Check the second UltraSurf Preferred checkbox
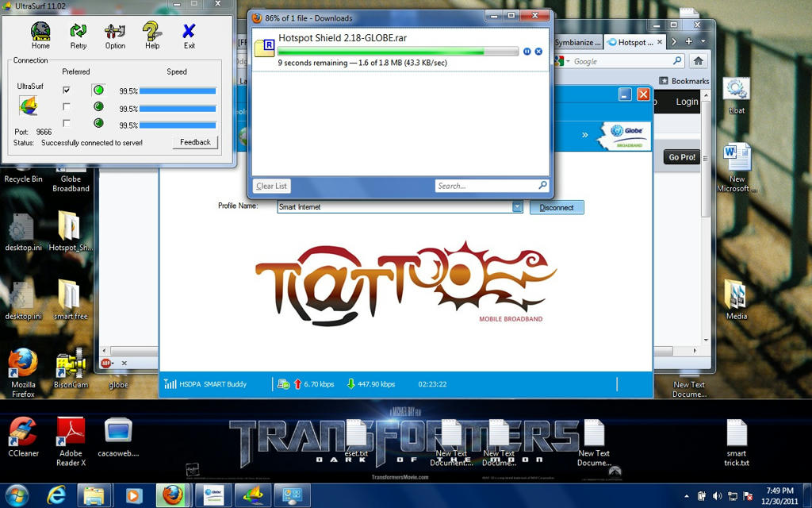Viewport: 812px width, 508px height. coord(67,106)
